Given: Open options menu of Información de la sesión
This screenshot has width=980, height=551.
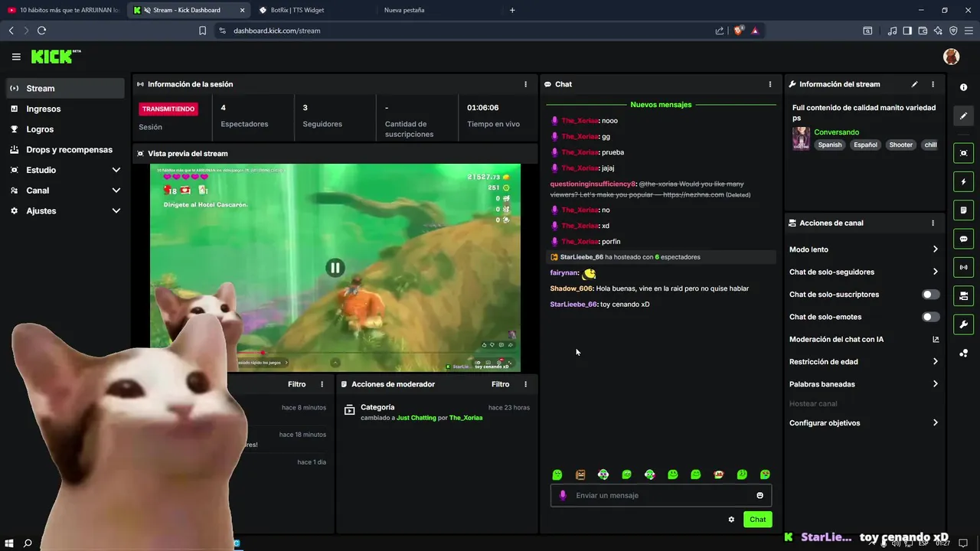Looking at the screenshot, I should pos(525,84).
